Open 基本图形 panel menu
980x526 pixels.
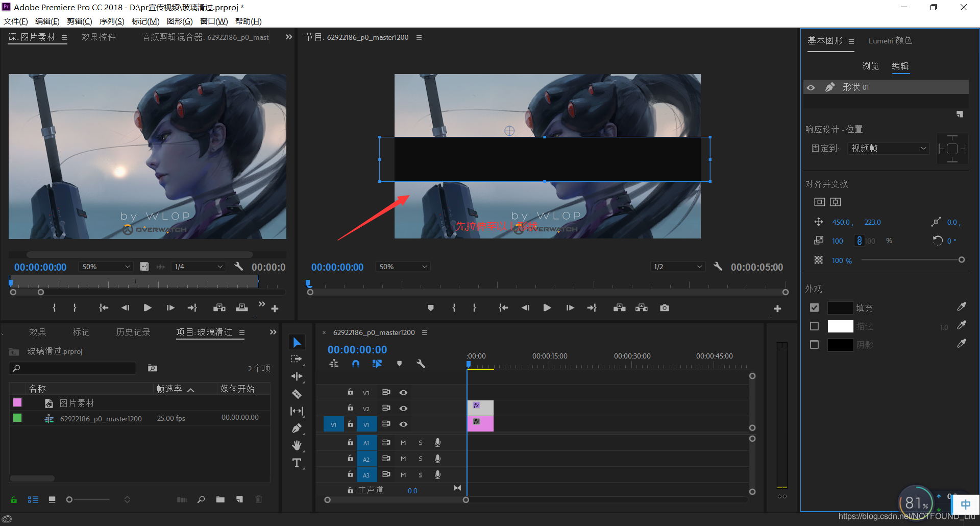pyautogui.click(x=851, y=41)
